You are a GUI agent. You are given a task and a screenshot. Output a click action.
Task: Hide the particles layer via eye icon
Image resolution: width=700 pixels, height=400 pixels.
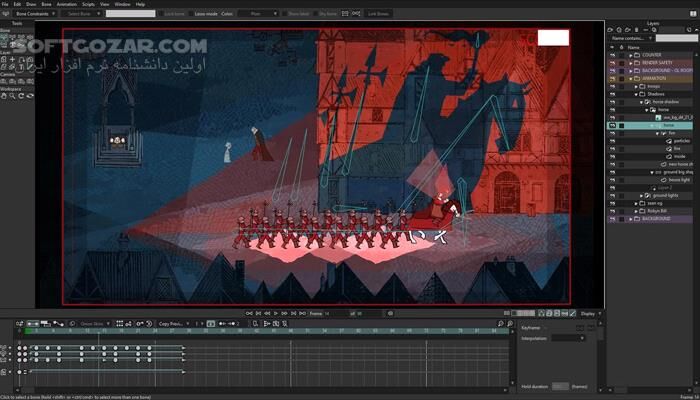coord(612,141)
